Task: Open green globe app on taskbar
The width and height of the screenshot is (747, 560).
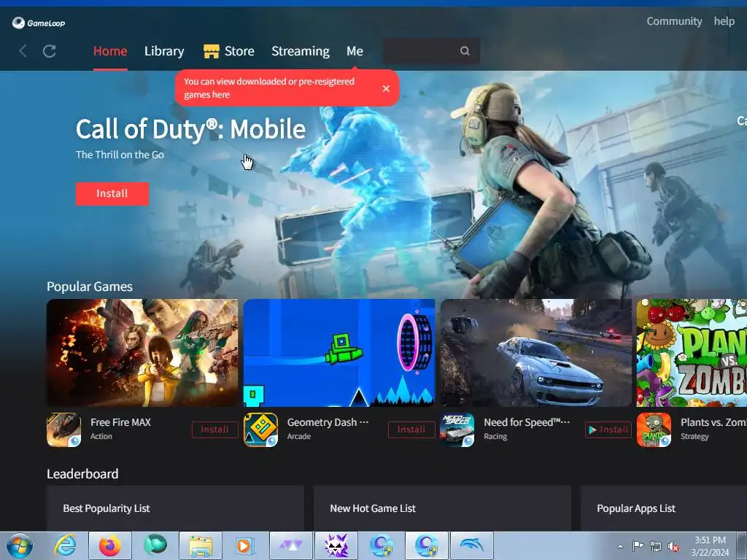Action: click(x=155, y=545)
